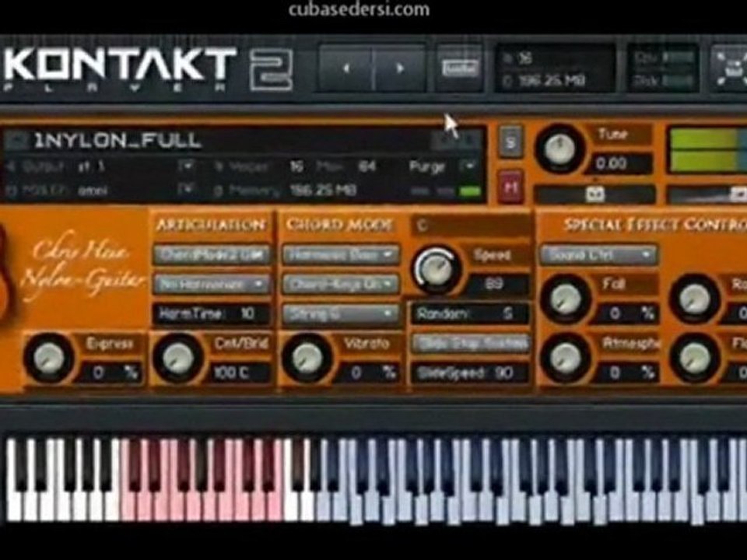Click the Atmosphere knob

(x=565, y=357)
